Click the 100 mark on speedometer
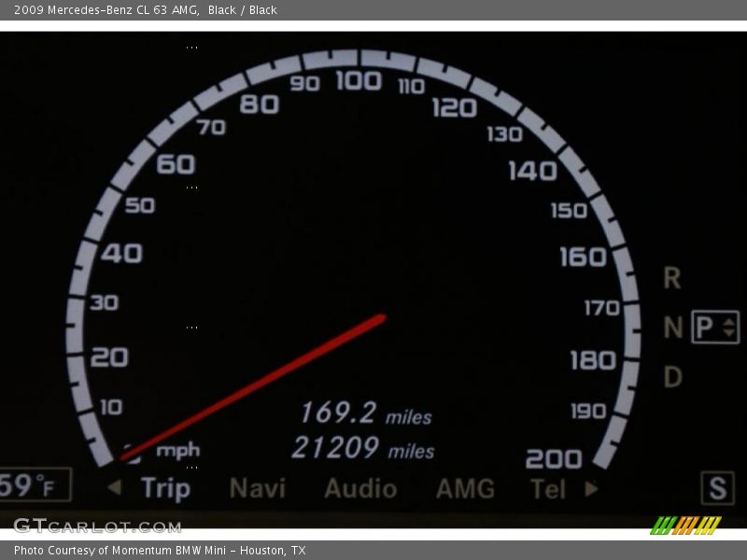The image size is (747, 560). 359,81
